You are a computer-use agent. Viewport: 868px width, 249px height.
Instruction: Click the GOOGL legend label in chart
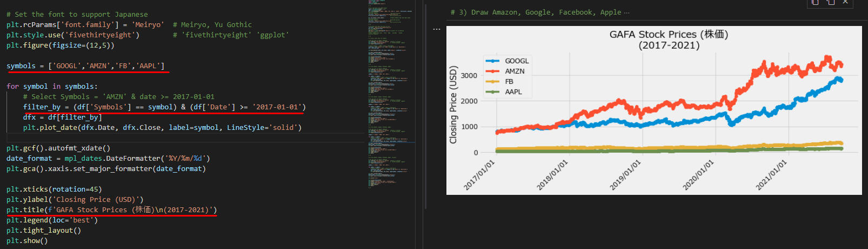(x=517, y=61)
